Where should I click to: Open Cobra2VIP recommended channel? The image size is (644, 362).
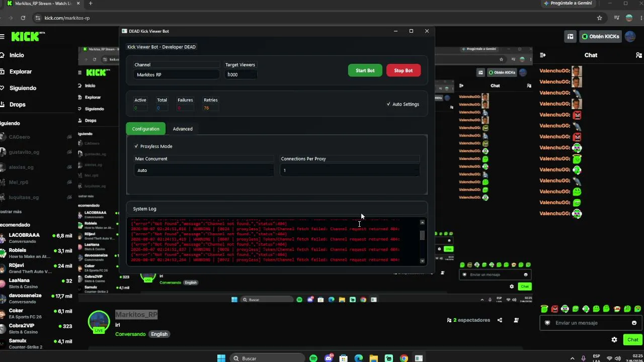[36, 329]
